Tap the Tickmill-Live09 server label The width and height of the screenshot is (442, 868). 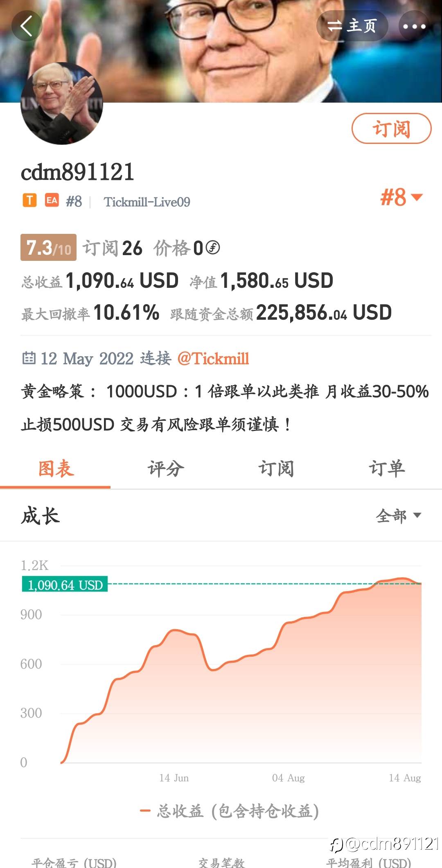pos(147,202)
